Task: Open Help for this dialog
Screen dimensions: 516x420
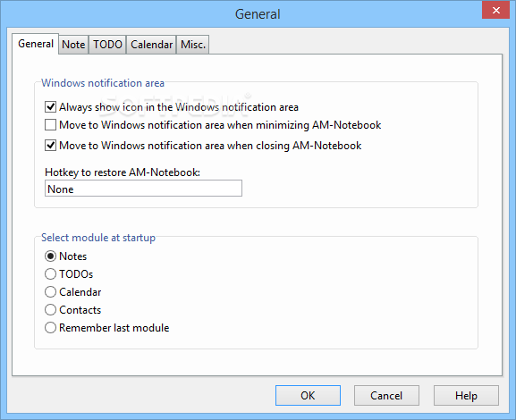Action: (x=466, y=396)
